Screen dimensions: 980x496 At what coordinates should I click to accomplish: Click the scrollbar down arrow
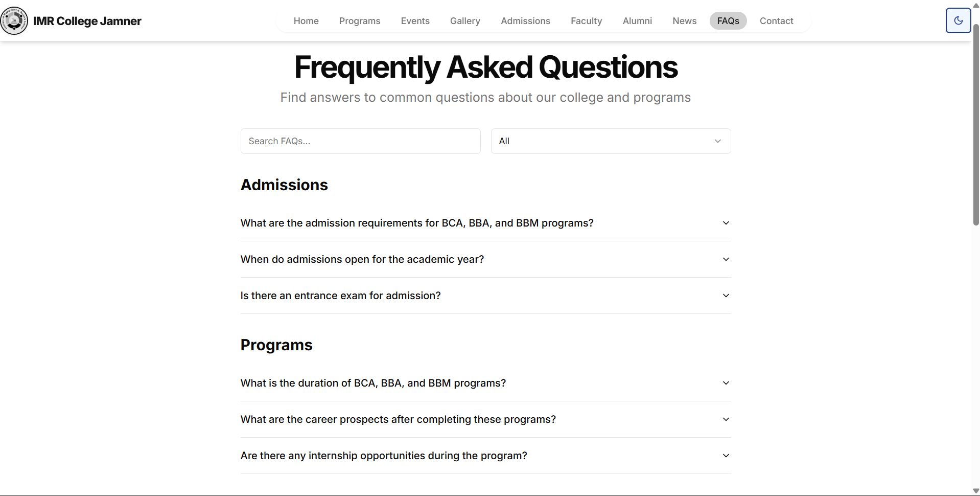coord(975,491)
